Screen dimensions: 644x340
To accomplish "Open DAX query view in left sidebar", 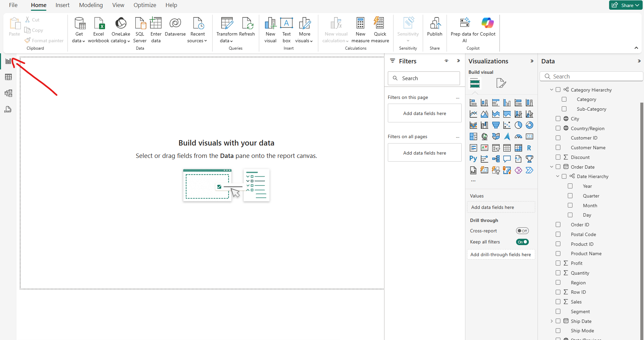I will pyautogui.click(x=8, y=109).
